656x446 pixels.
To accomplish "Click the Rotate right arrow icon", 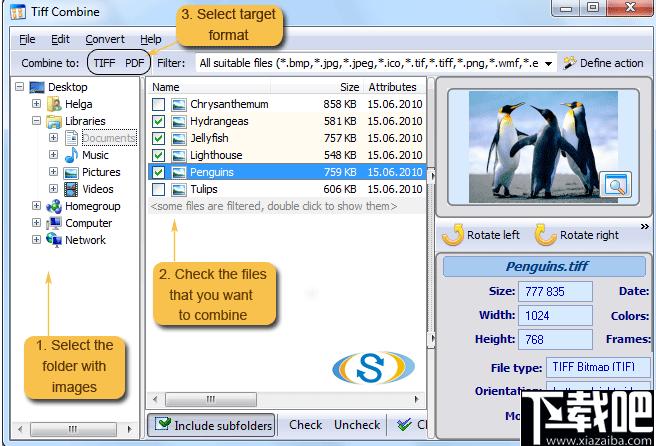I will tap(545, 235).
